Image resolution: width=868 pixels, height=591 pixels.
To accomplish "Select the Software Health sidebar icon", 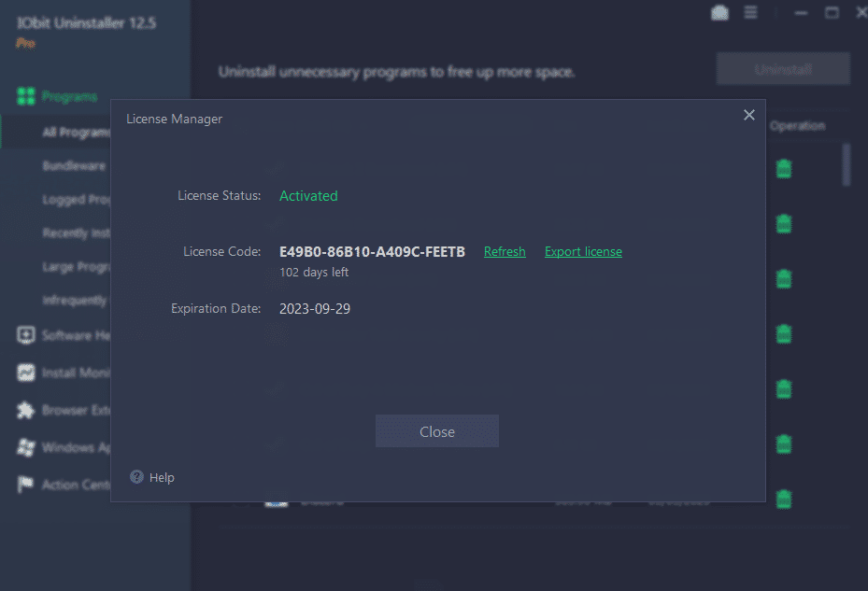I will tap(26, 335).
